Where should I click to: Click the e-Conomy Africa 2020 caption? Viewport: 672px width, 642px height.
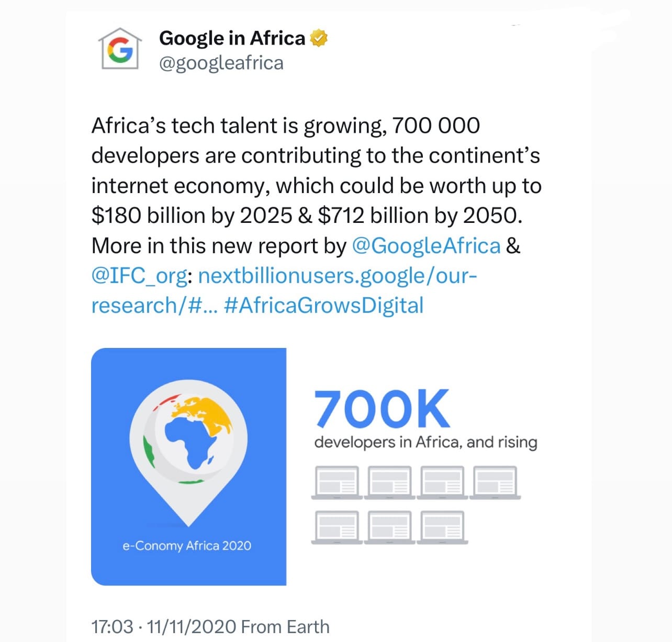[187, 545]
